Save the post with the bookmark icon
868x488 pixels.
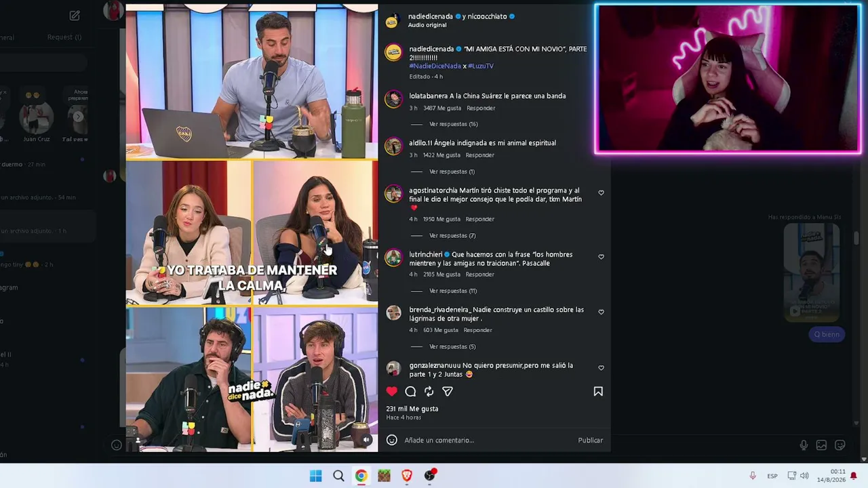coord(598,391)
